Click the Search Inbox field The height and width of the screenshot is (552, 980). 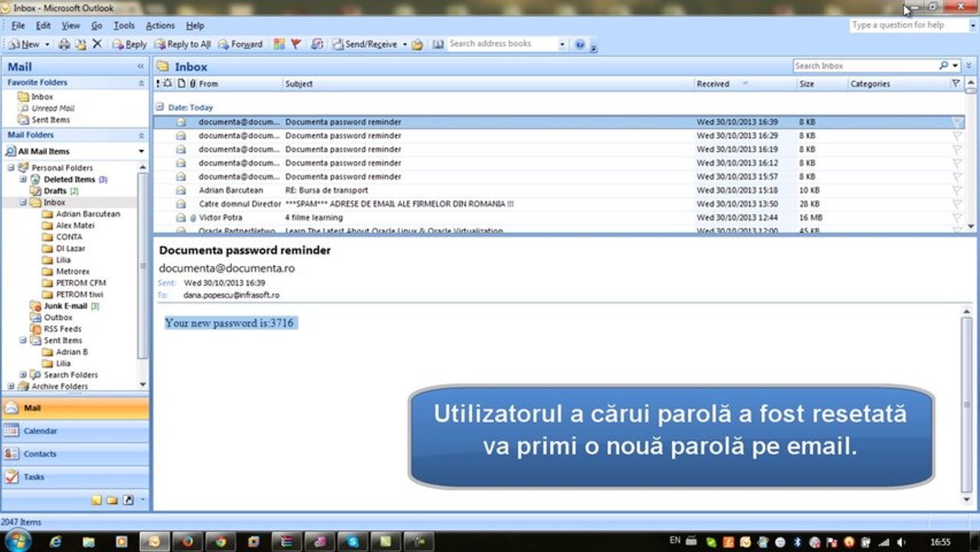pyautogui.click(x=865, y=66)
